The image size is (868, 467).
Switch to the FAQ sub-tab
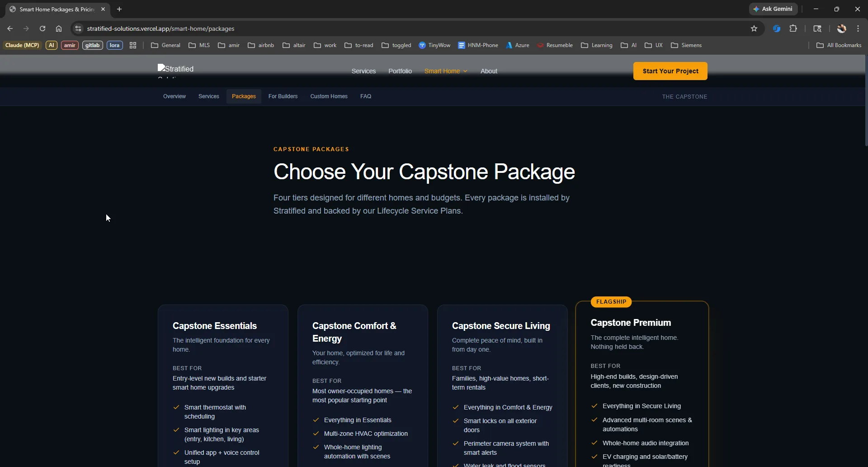click(x=366, y=96)
